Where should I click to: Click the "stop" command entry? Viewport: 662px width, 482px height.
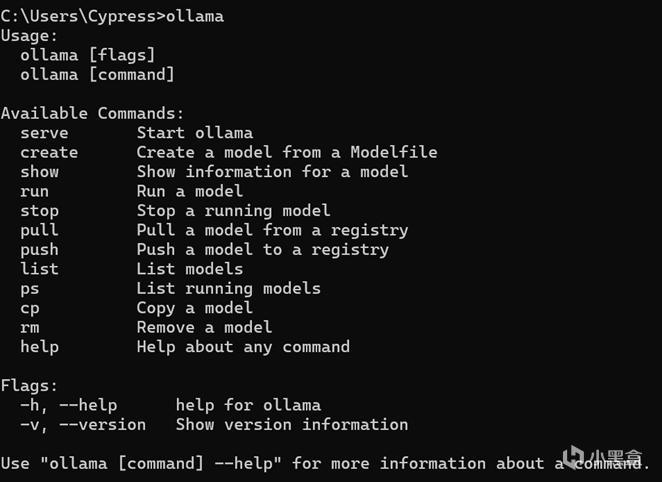pos(39,211)
